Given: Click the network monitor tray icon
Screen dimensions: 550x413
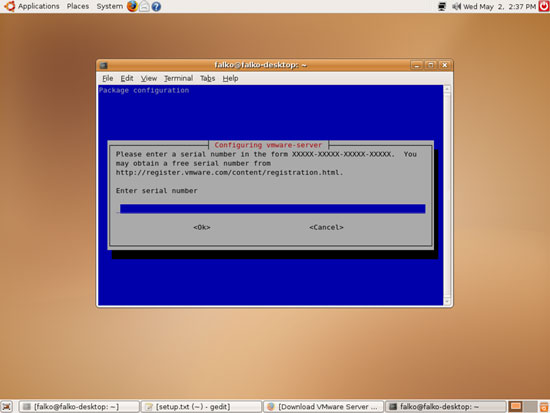Looking at the screenshot, I should [x=442, y=6].
